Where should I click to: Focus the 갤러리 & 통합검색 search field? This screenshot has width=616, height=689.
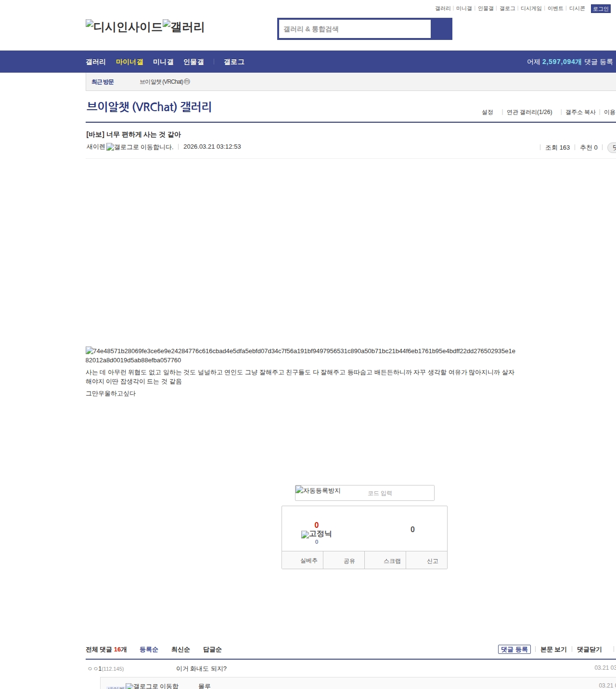click(x=355, y=29)
